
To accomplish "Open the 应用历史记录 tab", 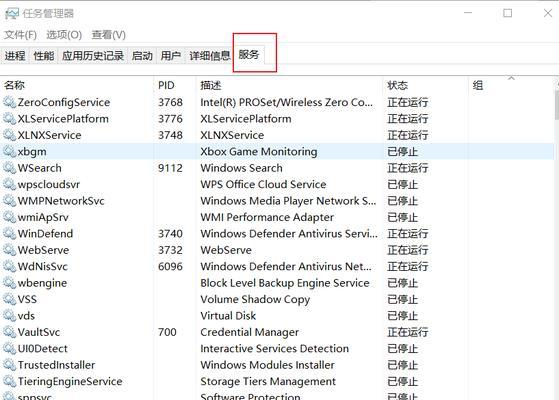I will coord(93,56).
